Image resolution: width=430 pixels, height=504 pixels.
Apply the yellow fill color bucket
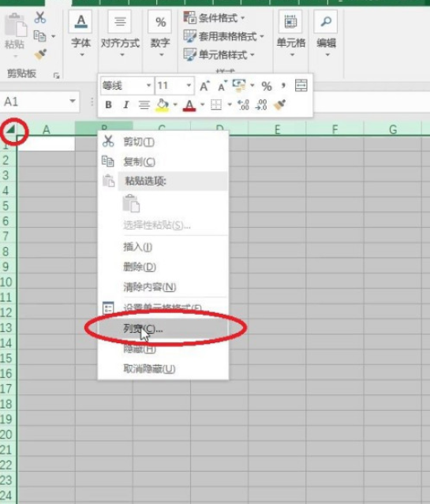[163, 105]
